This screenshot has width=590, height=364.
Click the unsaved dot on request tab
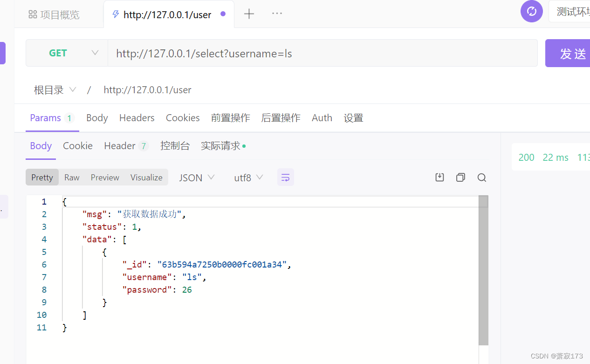coord(223,14)
